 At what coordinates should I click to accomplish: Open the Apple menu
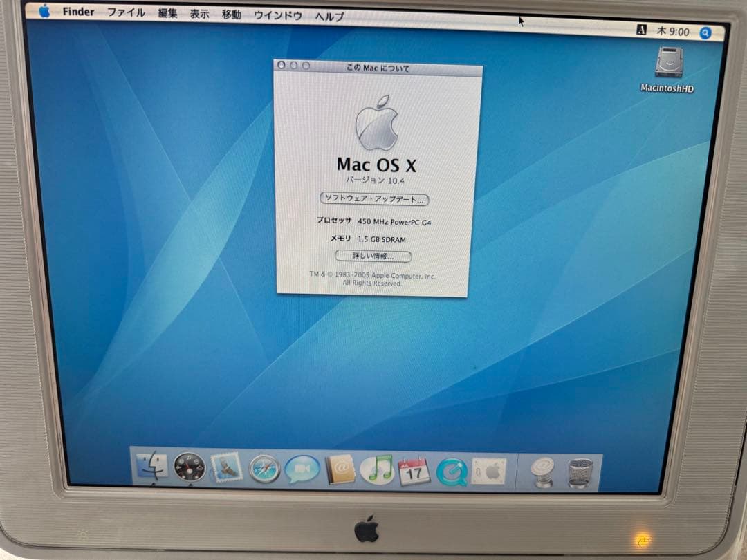[45, 12]
